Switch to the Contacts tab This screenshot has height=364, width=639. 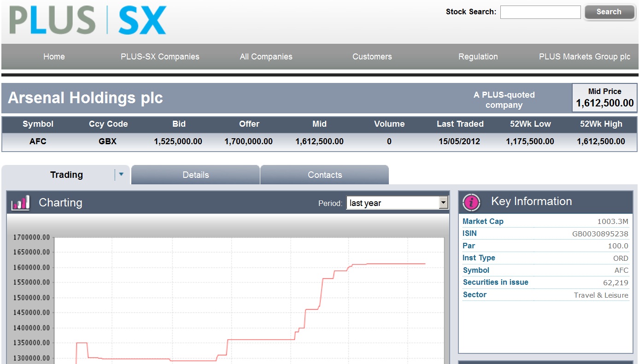pyautogui.click(x=324, y=175)
